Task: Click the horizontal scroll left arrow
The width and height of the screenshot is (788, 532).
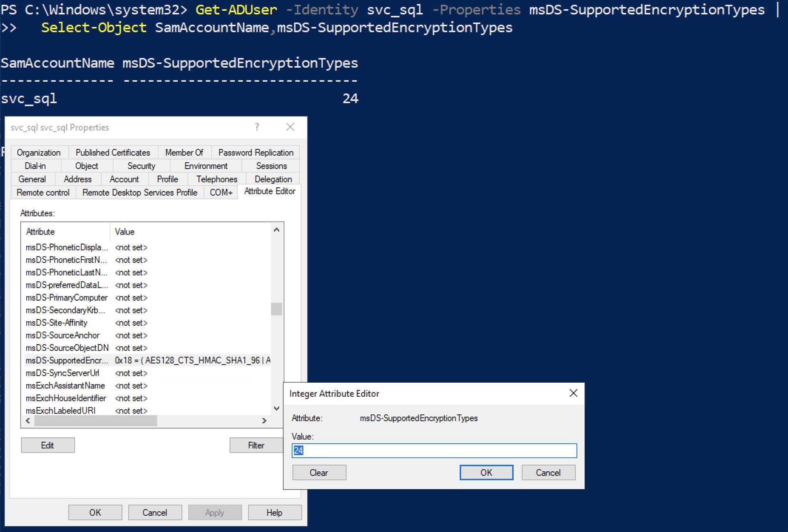Action: click(x=28, y=420)
